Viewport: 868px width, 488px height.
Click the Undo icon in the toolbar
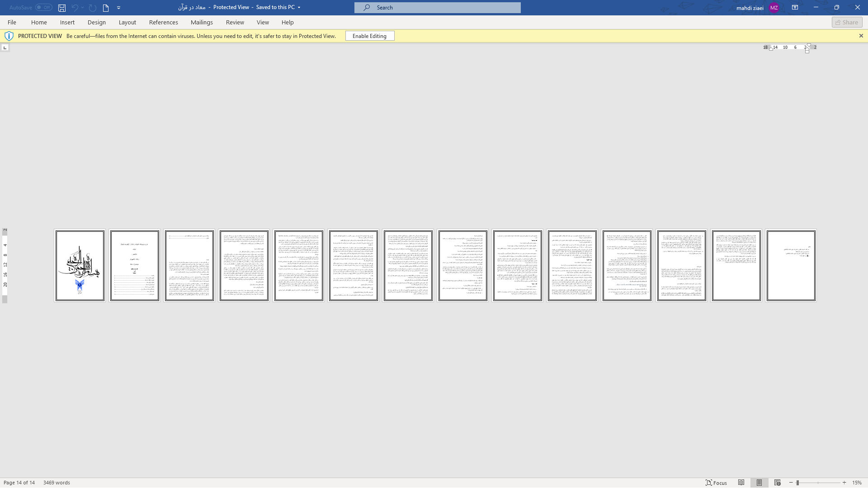(74, 7)
